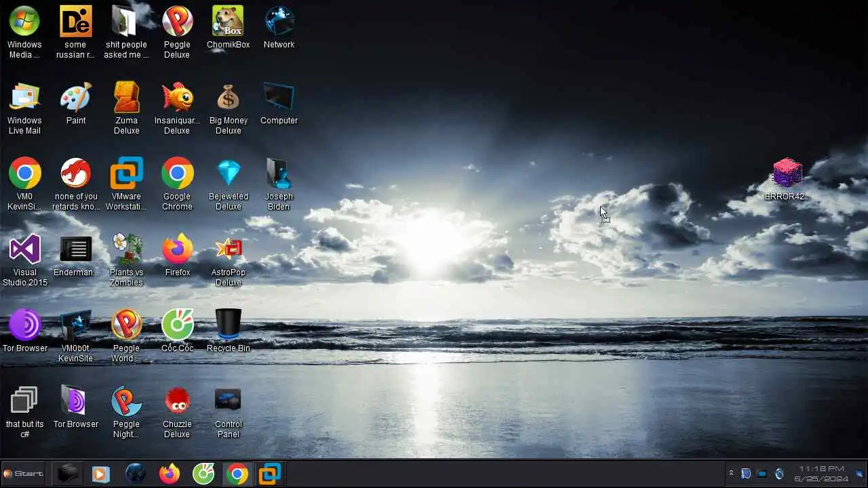
Task: Open the ERROR42 pink cube icon
Action: pyautogui.click(x=787, y=179)
